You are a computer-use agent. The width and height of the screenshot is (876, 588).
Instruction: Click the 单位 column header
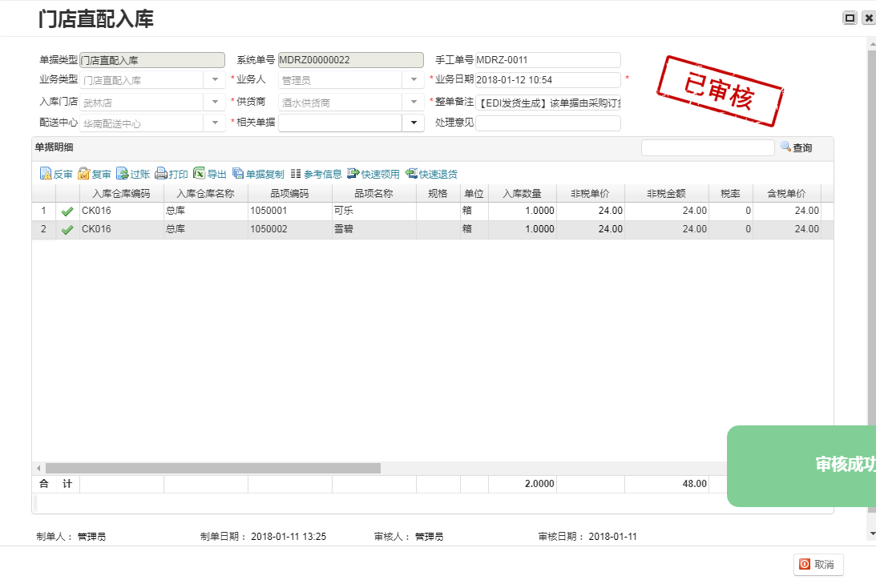(x=474, y=193)
